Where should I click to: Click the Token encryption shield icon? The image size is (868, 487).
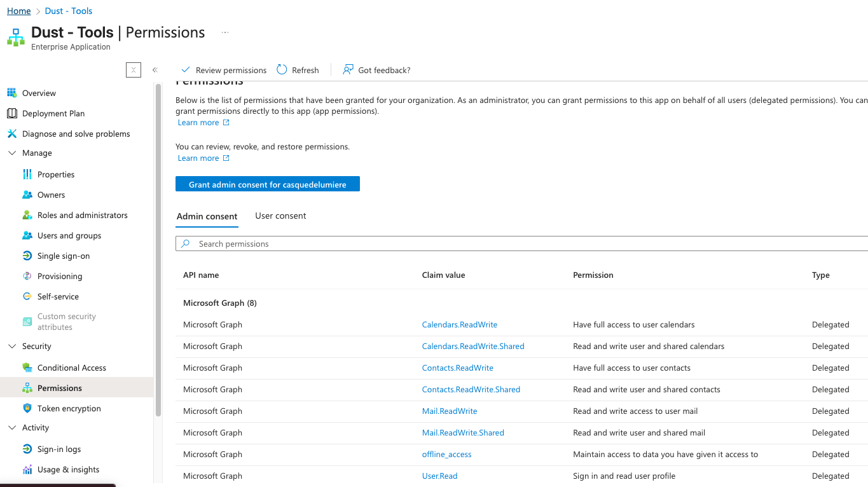[x=27, y=408]
